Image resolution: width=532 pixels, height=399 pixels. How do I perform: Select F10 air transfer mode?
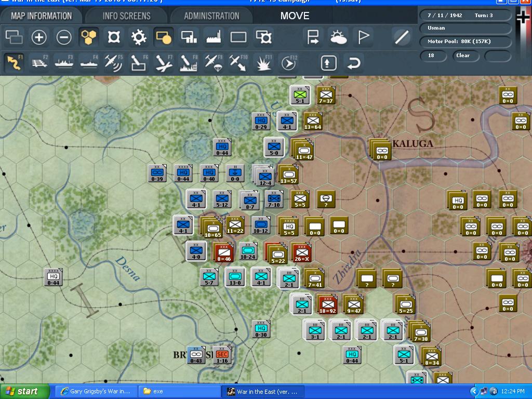point(238,63)
